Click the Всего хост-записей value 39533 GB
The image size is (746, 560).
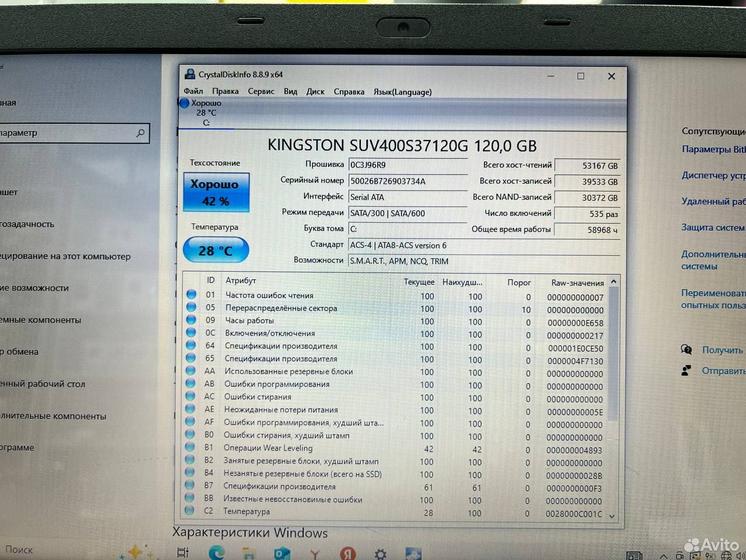pyautogui.click(x=587, y=182)
